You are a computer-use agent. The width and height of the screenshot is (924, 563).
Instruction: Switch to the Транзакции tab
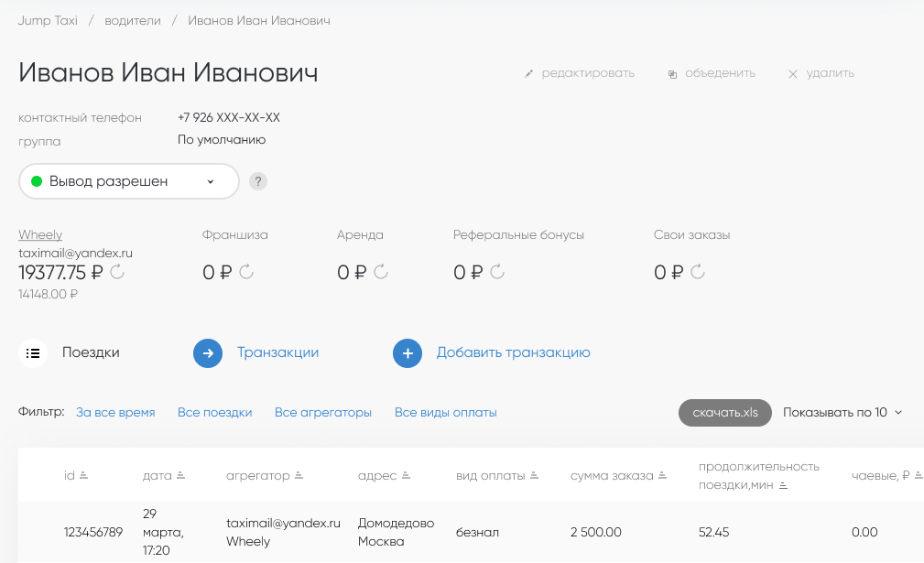pos(277,352)
